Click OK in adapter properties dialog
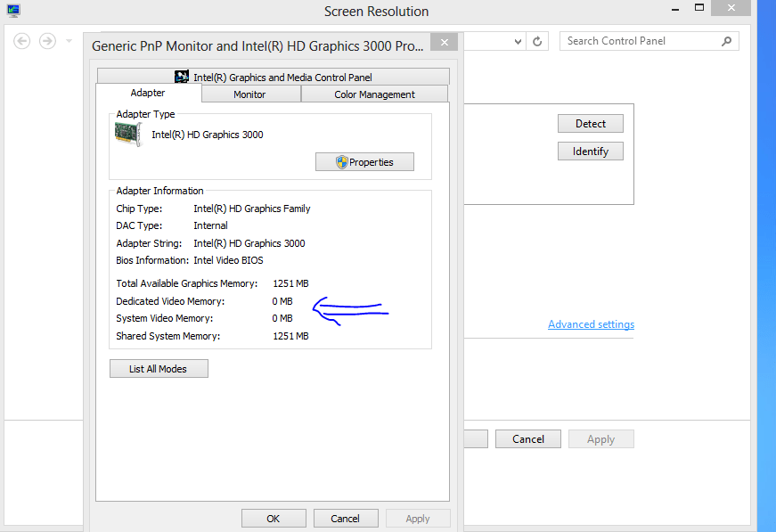This screenshot has width=776, height=532. tap(274, 518)
